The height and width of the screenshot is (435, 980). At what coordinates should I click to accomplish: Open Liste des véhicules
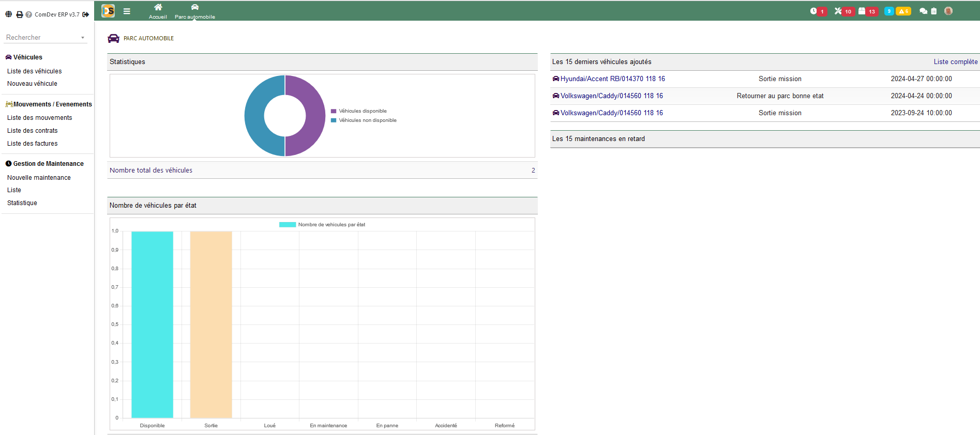pos(35,71)
